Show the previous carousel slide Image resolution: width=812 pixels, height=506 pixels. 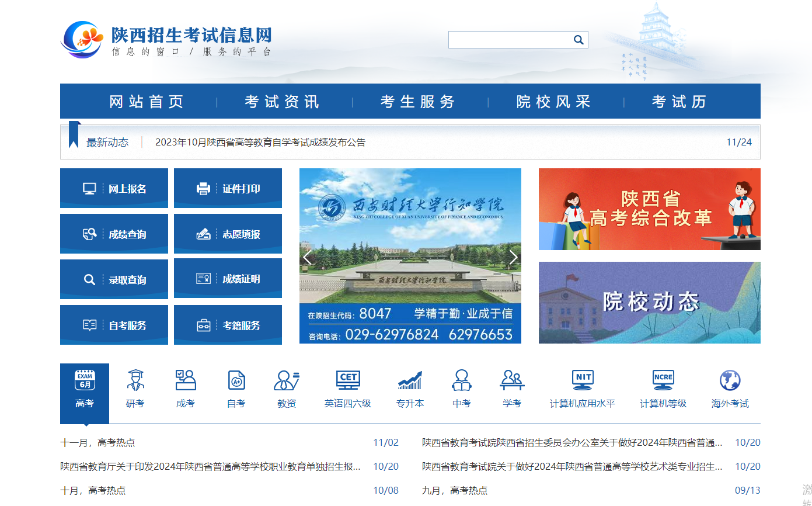pyautogui.click(x=308, y=257)
